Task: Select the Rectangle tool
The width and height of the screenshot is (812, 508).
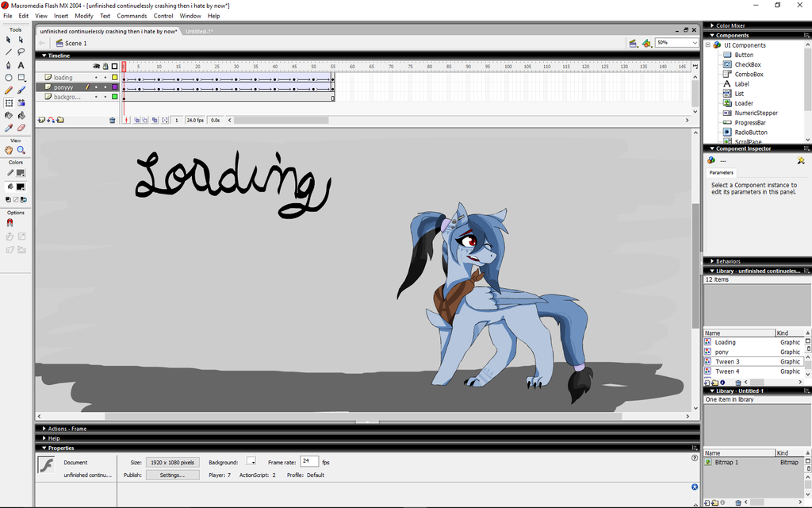Action: 21,77
